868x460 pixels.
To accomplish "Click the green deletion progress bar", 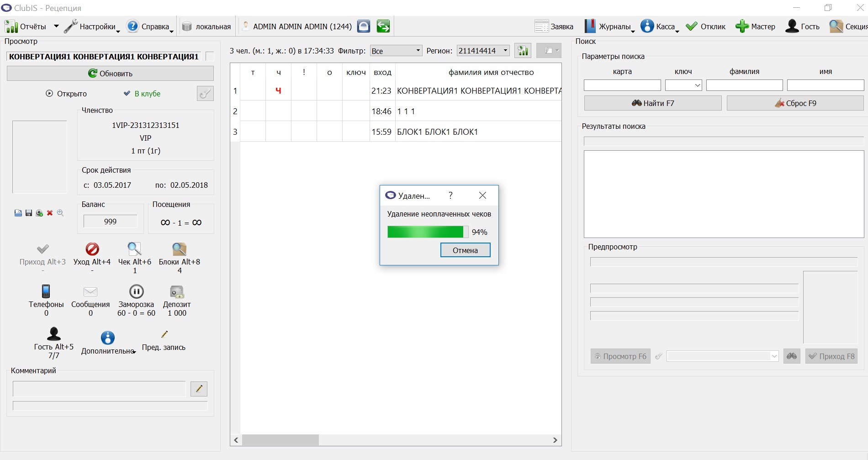I will (x=428, y=232).
